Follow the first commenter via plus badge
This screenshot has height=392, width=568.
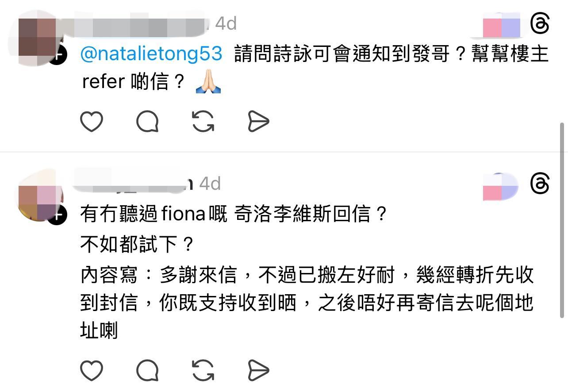(58, 56)
